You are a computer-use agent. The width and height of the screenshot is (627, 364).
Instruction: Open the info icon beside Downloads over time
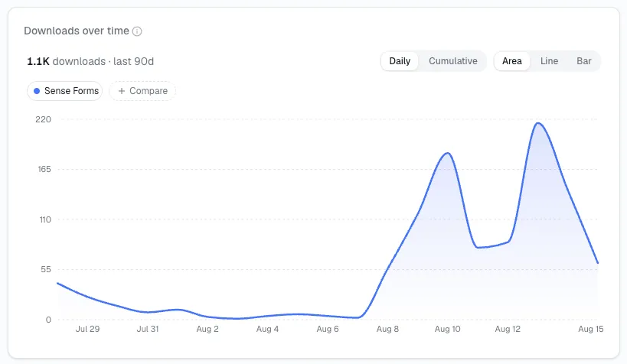click(137, 31)
